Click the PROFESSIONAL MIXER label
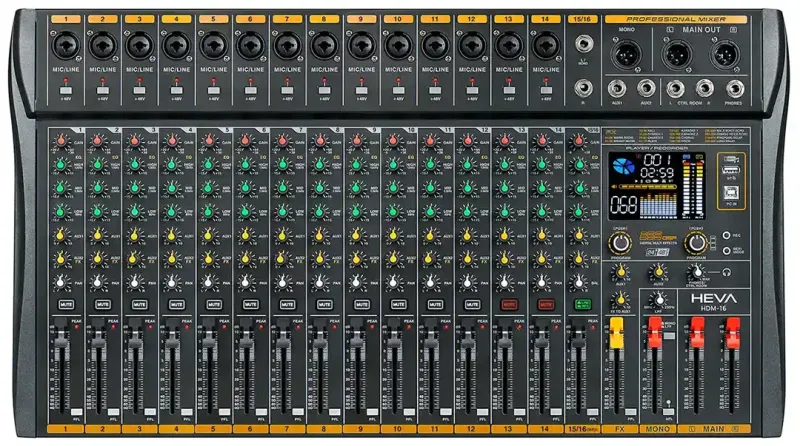Viewport: 800px width, 446px height. [x=676, y=19]
